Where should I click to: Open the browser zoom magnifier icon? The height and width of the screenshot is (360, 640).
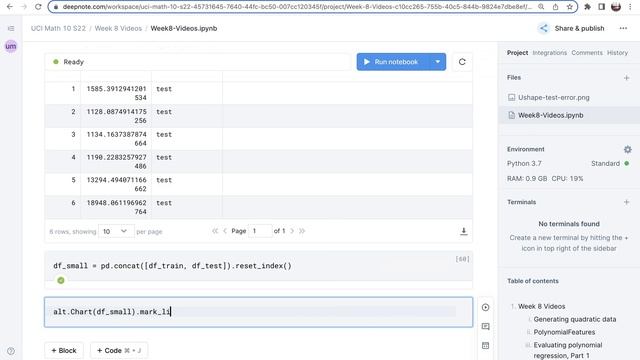pyautogui.click(x=541, y=7)
